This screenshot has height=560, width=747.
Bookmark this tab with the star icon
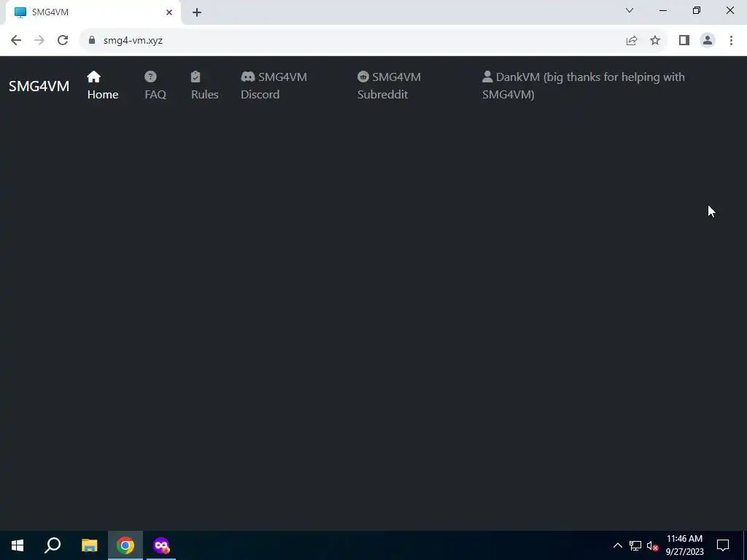[x=655, y=41]
